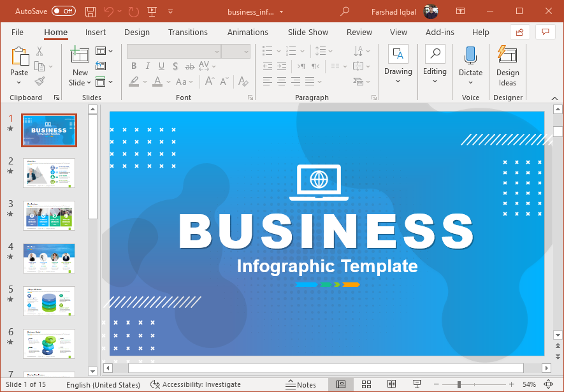Viewport: 564px width, 392px height.
Task: Switch to Slide Sorter view
Action: tap(366, 384)
